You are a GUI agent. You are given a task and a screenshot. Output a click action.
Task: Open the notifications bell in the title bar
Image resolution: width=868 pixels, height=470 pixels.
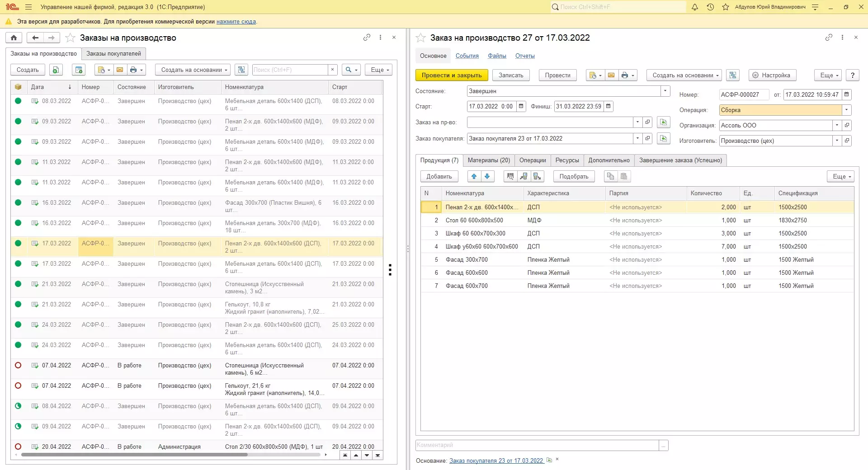tap(695, 7)
